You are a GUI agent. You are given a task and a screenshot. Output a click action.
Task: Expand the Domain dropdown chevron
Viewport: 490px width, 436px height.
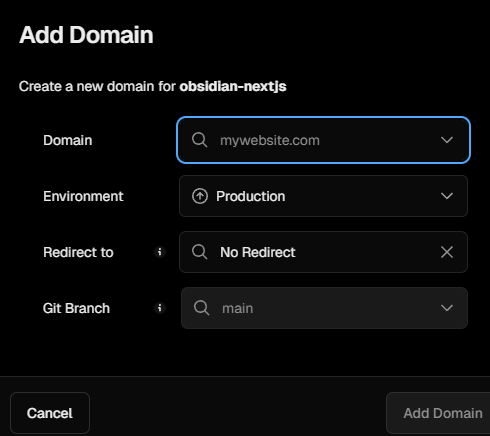447,140
